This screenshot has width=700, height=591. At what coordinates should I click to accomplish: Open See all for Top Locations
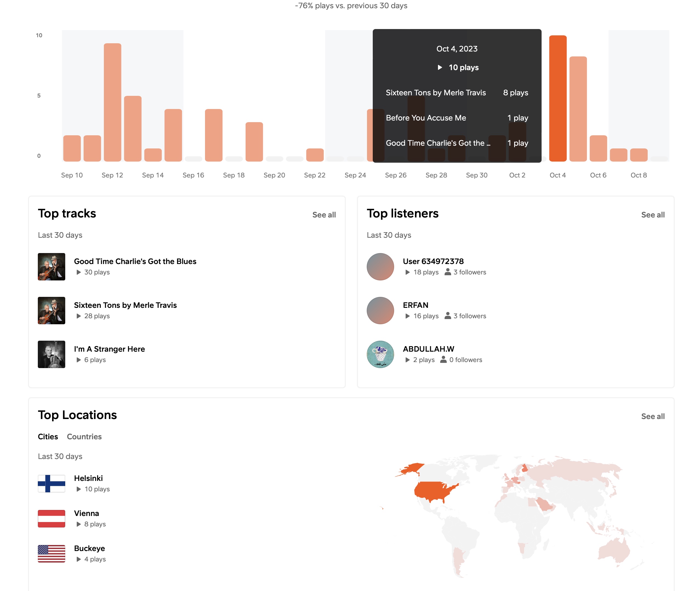point(653,416)
